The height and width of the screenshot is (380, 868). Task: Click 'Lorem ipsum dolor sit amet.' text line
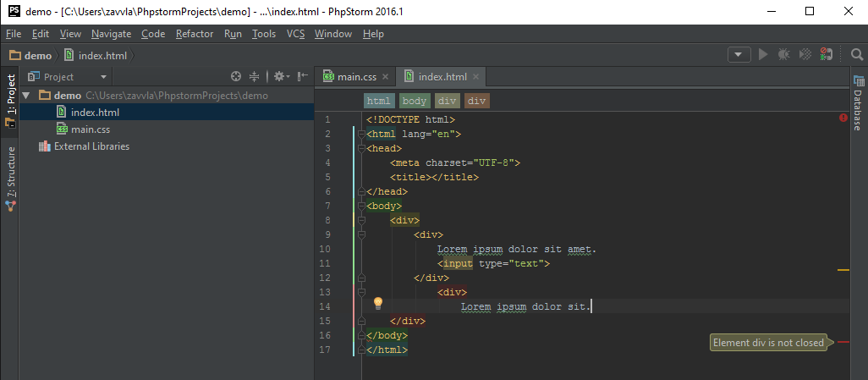click(517, 250)
